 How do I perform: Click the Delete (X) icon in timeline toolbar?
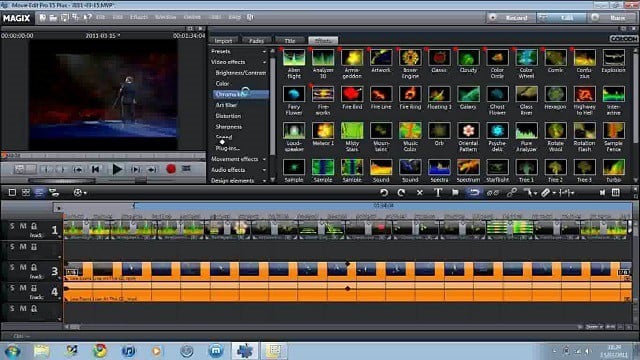420,192
